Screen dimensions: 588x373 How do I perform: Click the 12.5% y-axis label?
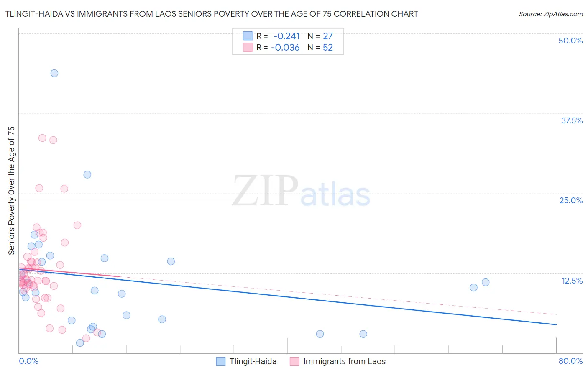pyautogui.click(x=572, y=281)
